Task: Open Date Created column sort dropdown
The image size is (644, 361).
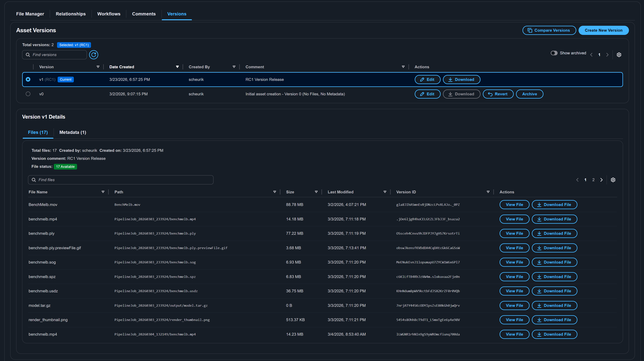Action: (177, 67)
